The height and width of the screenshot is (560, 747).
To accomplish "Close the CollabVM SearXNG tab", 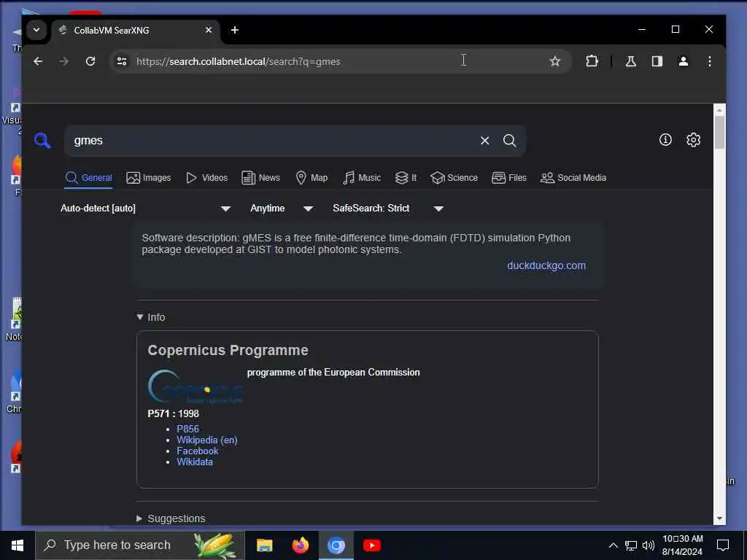I will 208,30.
